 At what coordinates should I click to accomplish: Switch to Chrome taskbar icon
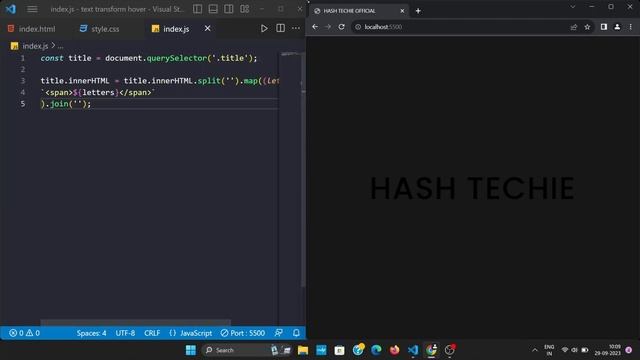point(431,350)
